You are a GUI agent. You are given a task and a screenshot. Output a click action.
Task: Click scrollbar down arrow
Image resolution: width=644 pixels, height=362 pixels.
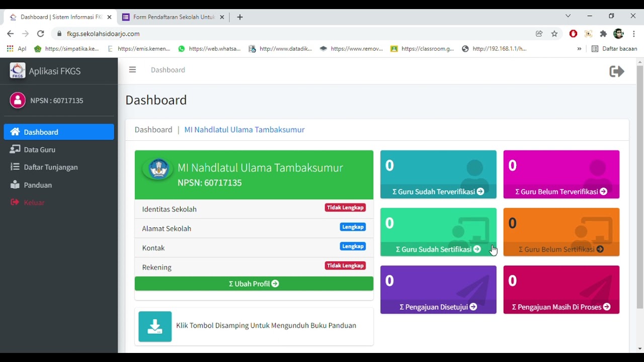tap(640, 349)
